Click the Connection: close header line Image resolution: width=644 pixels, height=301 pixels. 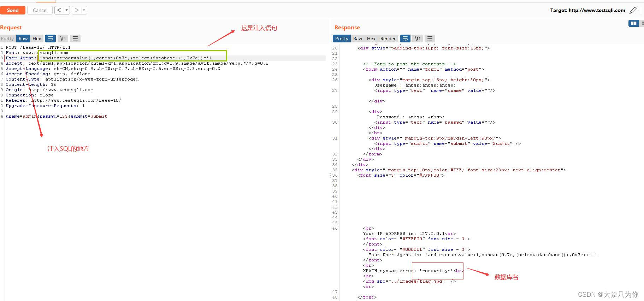point(30,95)
